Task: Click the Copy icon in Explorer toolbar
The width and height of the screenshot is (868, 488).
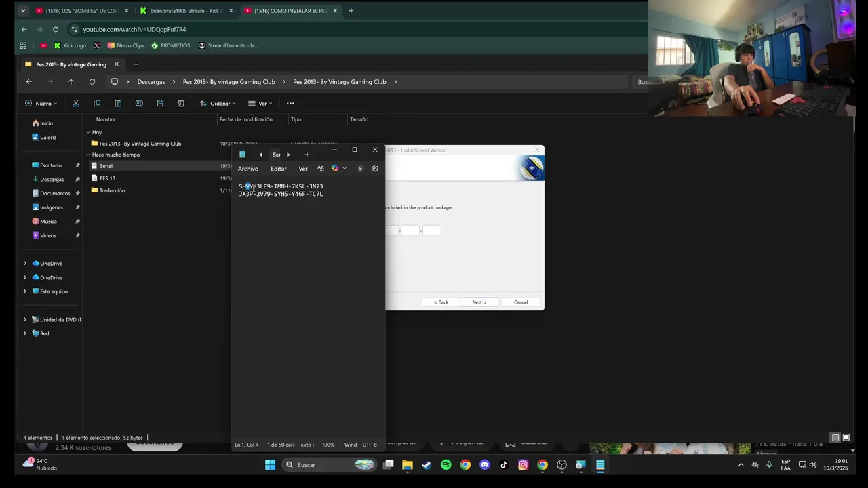Action: point(97,103)
